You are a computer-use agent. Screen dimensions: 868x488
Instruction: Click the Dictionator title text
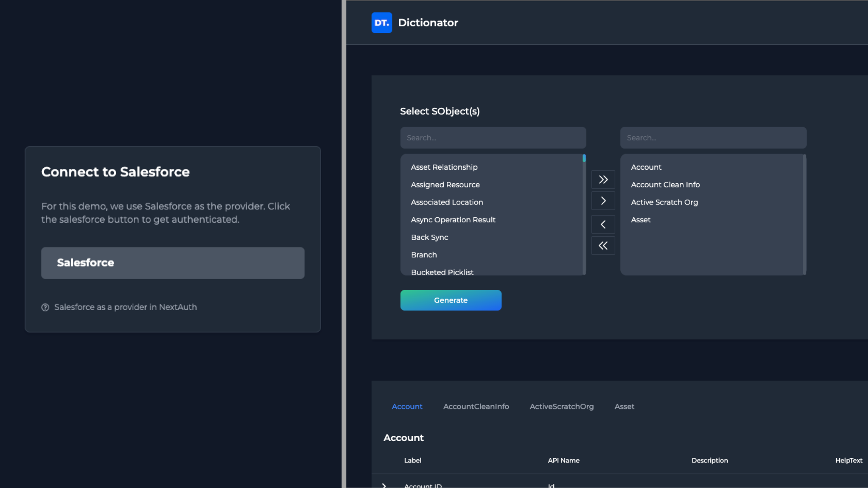[x=428, y=23]
